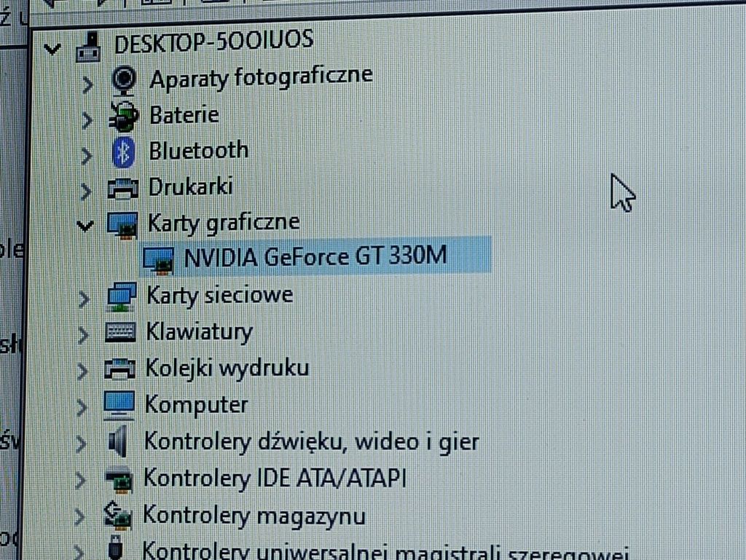Click the DESKTOP-5OOIUOS computer icon
The image size is (746, 560).
(x=88, y=47)
